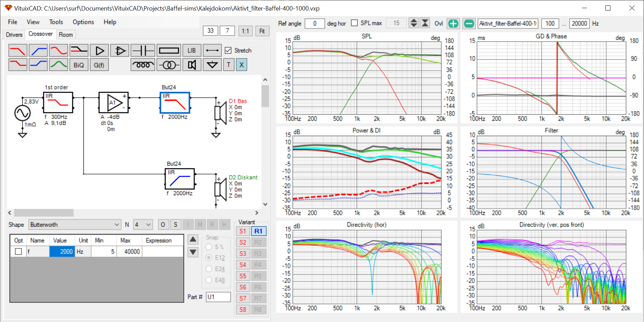Select the 5 % snap radio option

tap(209, 247)
